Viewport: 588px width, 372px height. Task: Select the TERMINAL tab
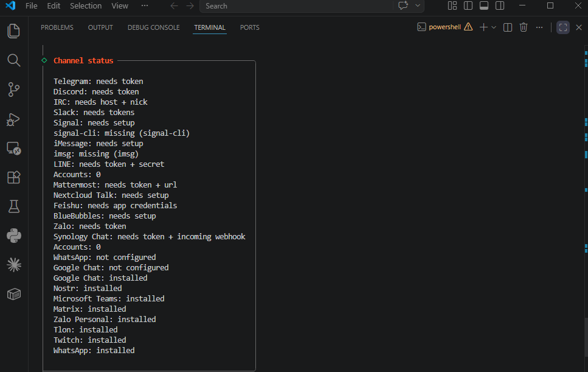point(210,27)
